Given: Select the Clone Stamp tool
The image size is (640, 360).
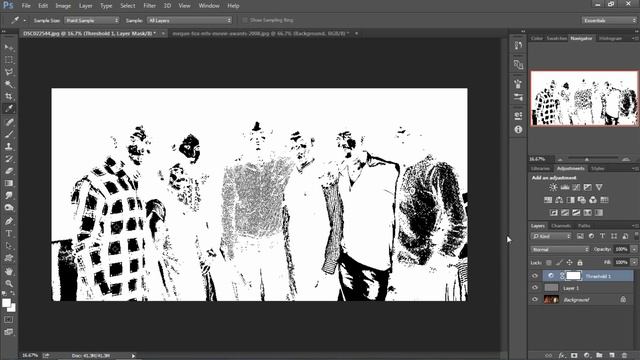Looking at the screenshot, I should [9, 147].
